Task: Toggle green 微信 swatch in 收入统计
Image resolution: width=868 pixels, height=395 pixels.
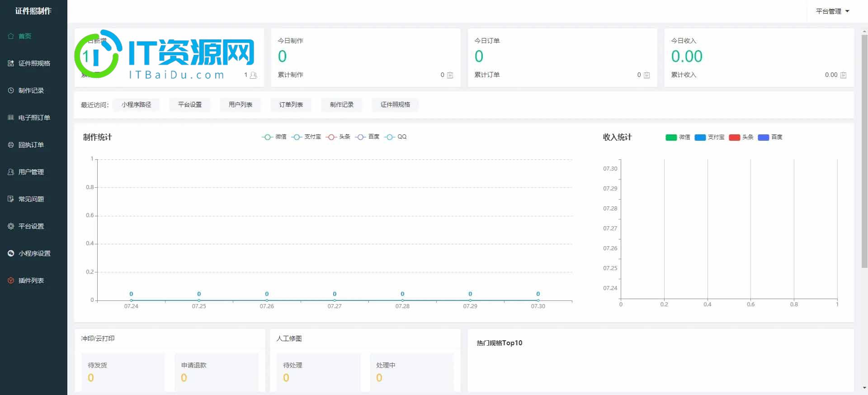Action: tap(671, 137)
